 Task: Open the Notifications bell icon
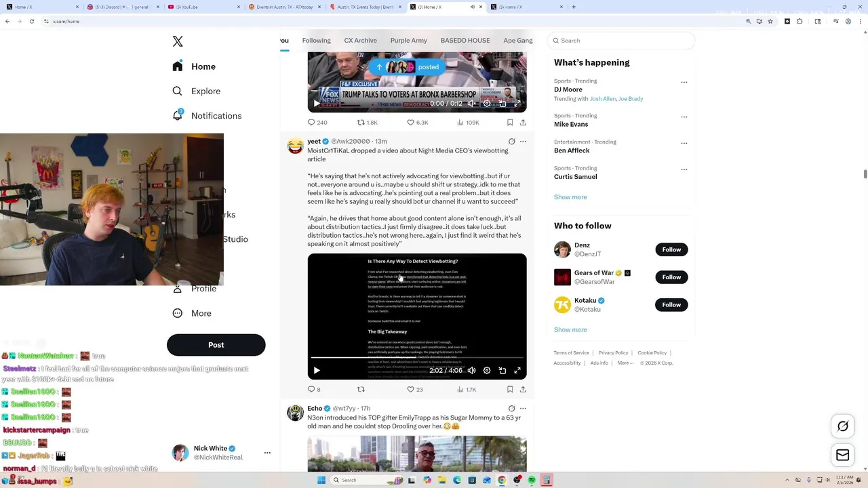click(178, 115)
